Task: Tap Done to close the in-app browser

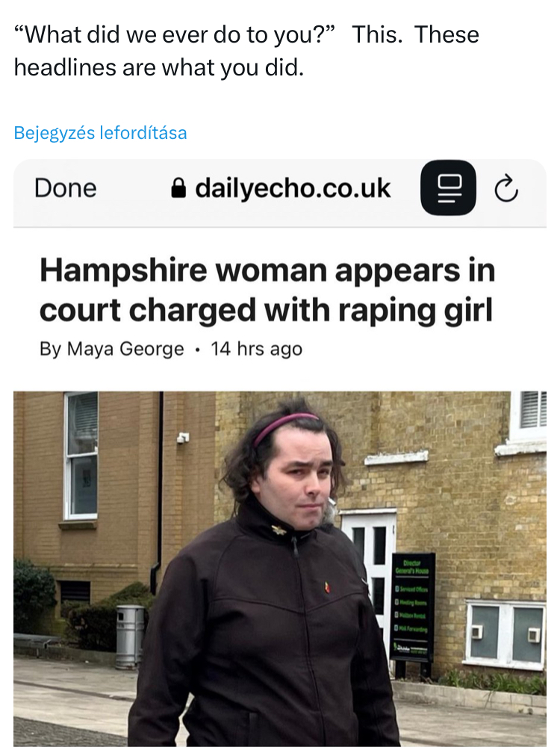Action: (65, 187)
